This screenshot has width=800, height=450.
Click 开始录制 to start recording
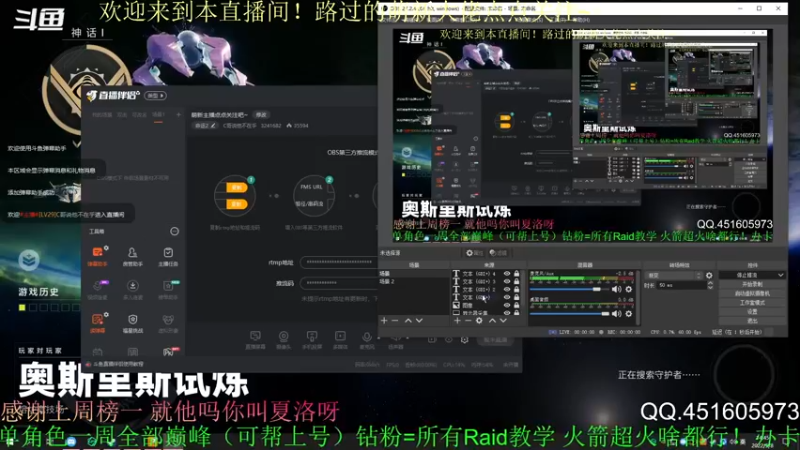point(752,285)
